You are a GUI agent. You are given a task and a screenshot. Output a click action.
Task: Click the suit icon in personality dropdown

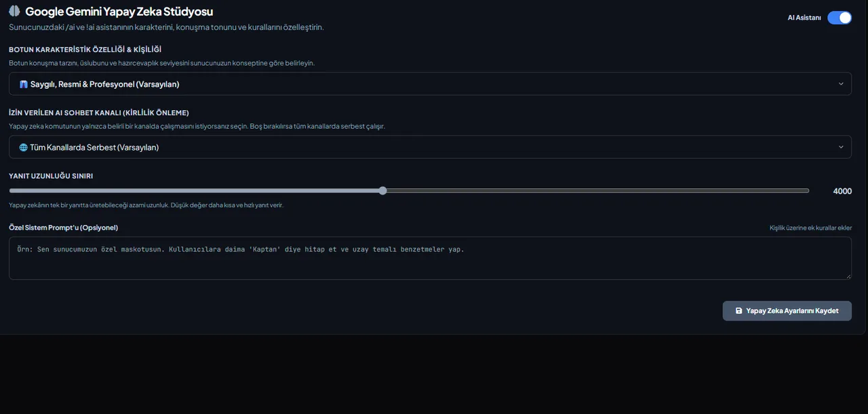(24, 84)
